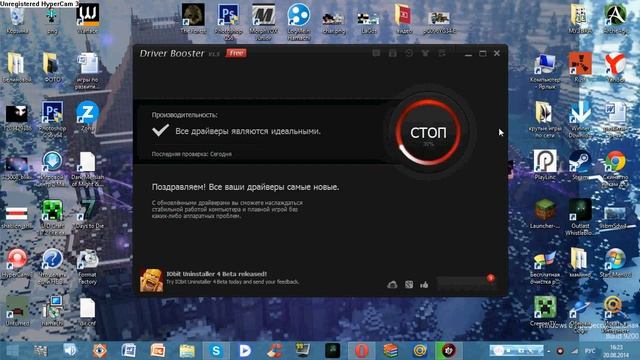Image resolution: width=640 pixels, height=360 pixels.
Task: Select the Rust game desktop shortcut
Action: coord(580,67)
